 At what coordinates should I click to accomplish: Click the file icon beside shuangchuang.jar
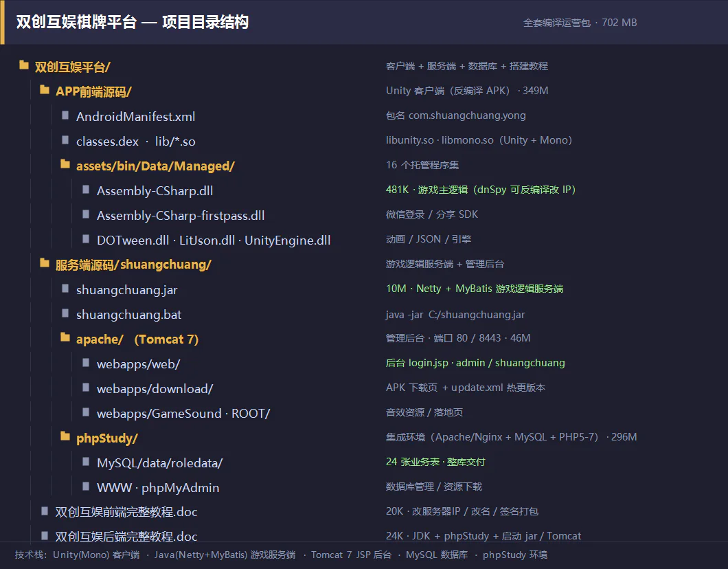65,288
